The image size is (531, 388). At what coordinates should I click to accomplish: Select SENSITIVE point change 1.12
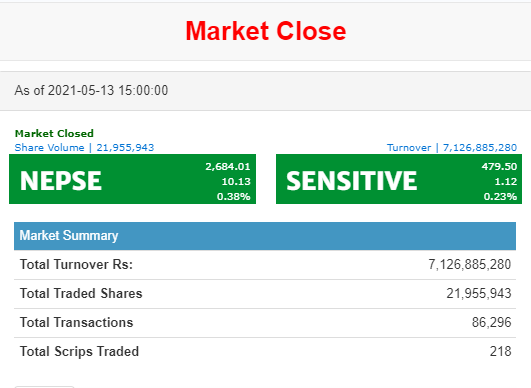506,181
